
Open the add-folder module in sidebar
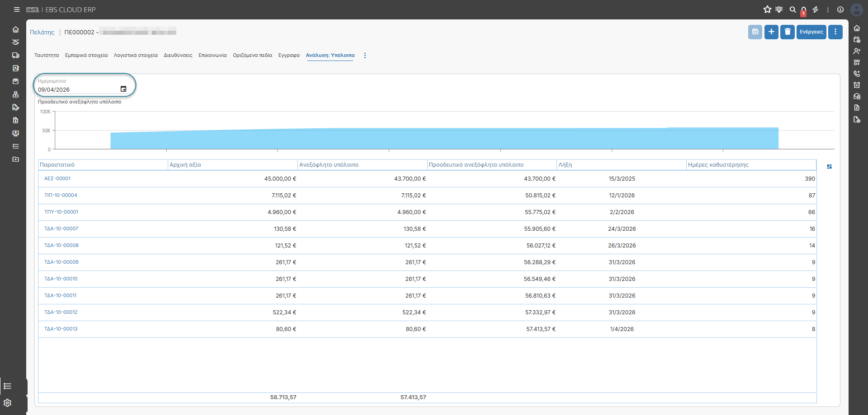[x=16, y=159]
